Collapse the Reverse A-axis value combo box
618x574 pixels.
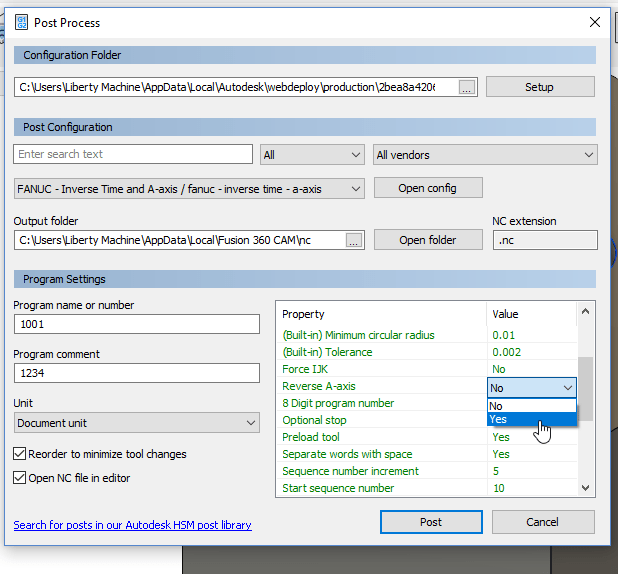point(532,388)
